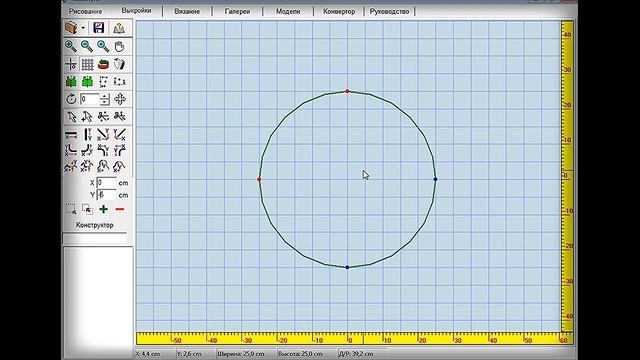The height and width of the screenshot is (360, 640).
Task: Switch to the Рисование tab
Action: (85, 11)
